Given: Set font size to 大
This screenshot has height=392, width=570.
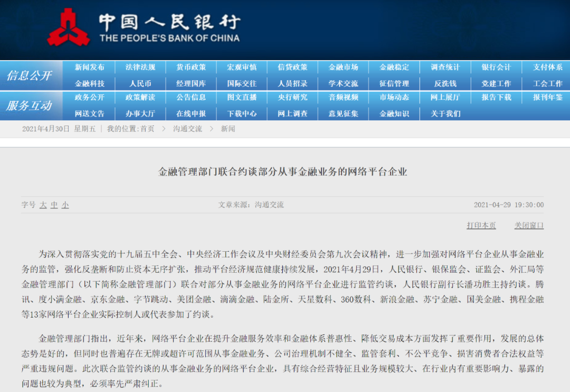Looking at the screenshot, I should tap(43, 205).
